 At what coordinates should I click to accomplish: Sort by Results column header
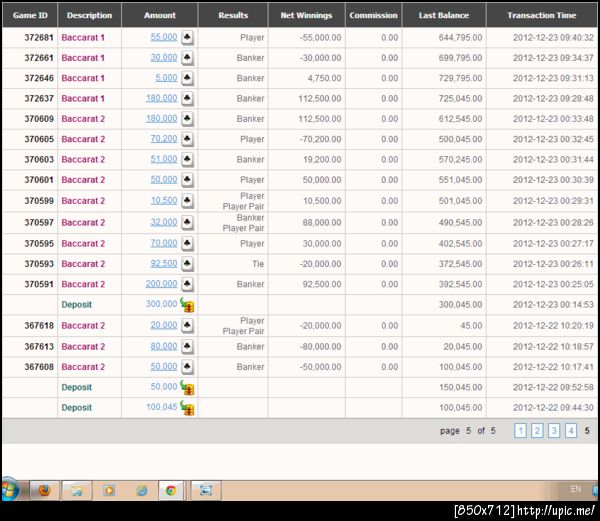[233, 15]
